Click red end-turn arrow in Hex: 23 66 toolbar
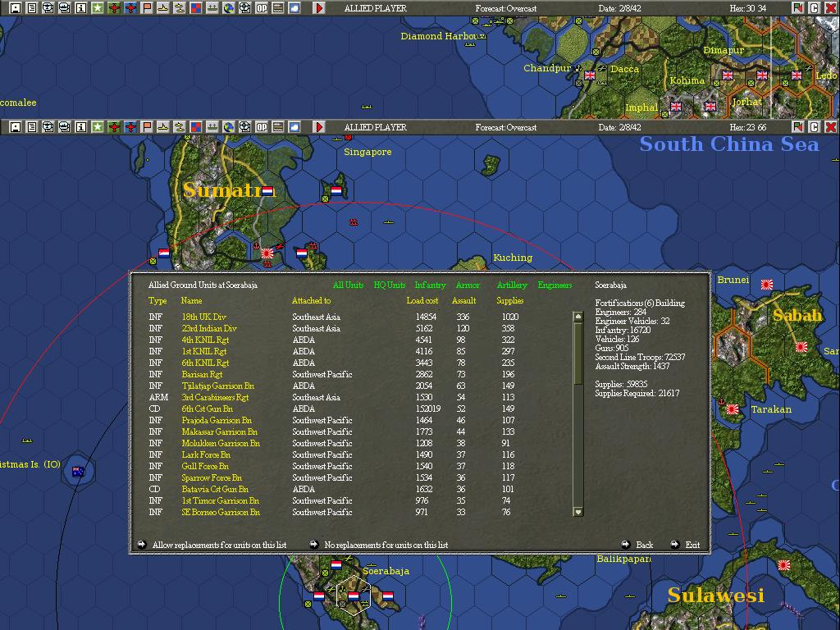The image size is (840, 630). (x=319, y=127)
